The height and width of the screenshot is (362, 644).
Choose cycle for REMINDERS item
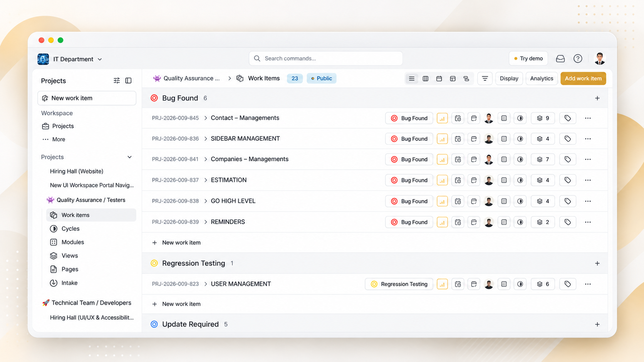(x=520, y=222)
